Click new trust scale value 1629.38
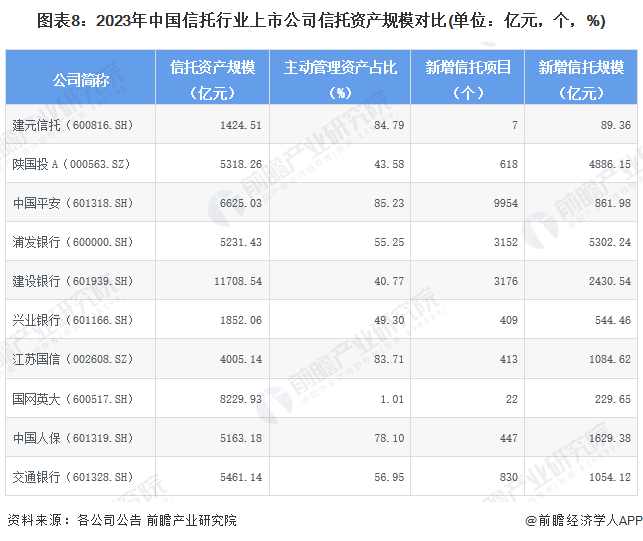 tap(610, 438)
